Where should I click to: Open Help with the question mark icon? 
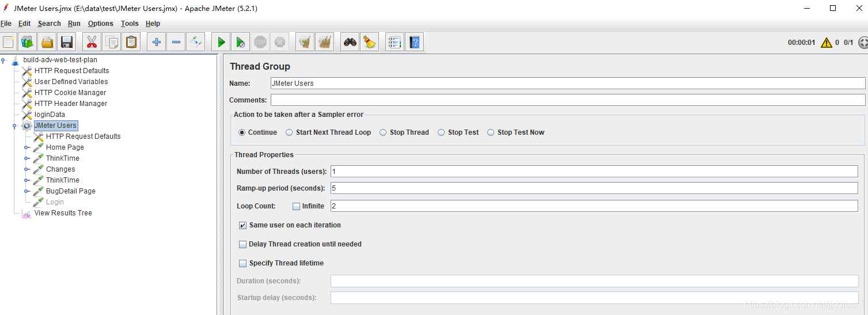click(414, 42)
